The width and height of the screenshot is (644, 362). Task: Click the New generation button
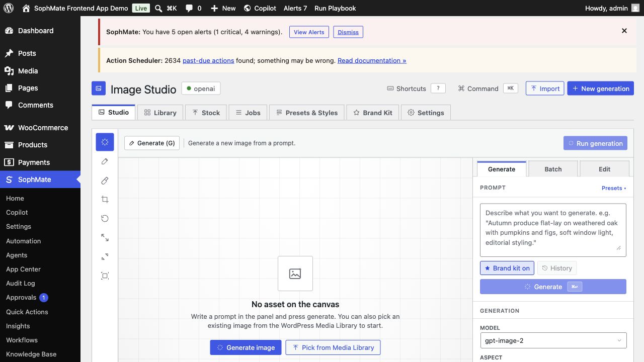pos(600,88)
